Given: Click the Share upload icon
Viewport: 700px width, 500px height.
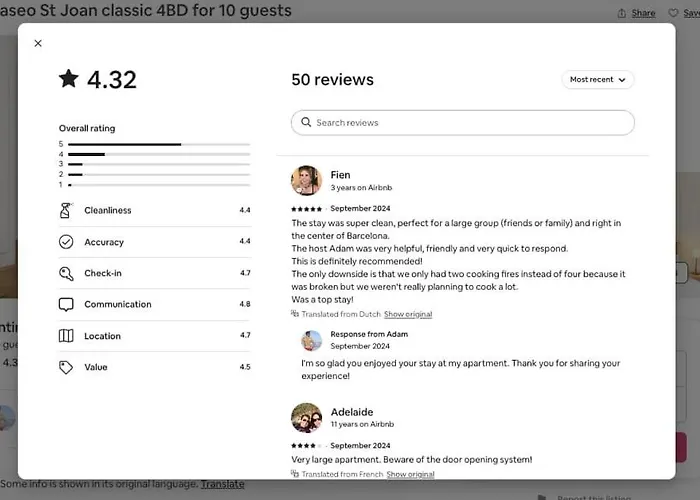Looking at the screenshot, I should point(622,13).
